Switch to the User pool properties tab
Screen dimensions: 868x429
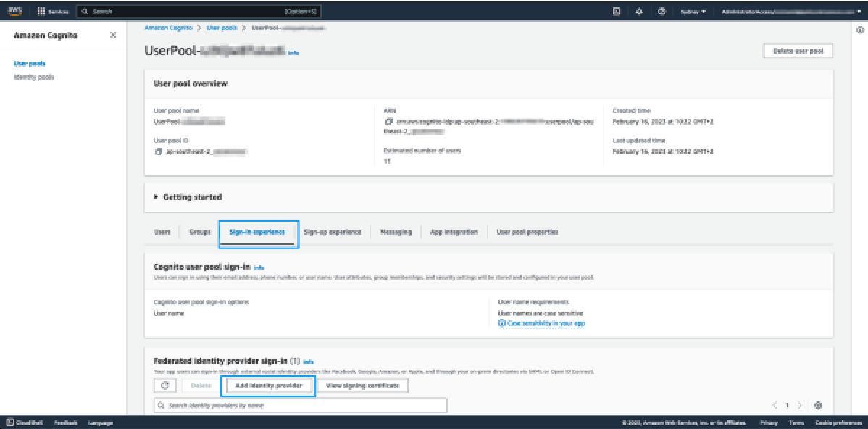pyautogui.click(x=527, y=232)
